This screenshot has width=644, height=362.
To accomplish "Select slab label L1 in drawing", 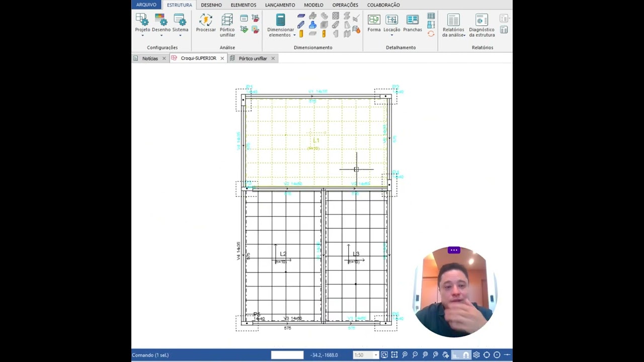I will pos(316,140).
